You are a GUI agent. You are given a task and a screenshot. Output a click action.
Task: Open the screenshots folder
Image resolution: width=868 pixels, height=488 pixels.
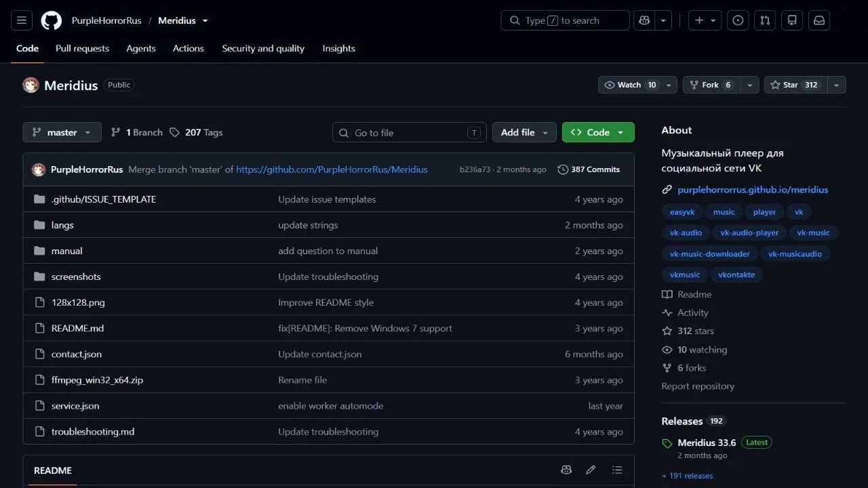pos(76,277)
